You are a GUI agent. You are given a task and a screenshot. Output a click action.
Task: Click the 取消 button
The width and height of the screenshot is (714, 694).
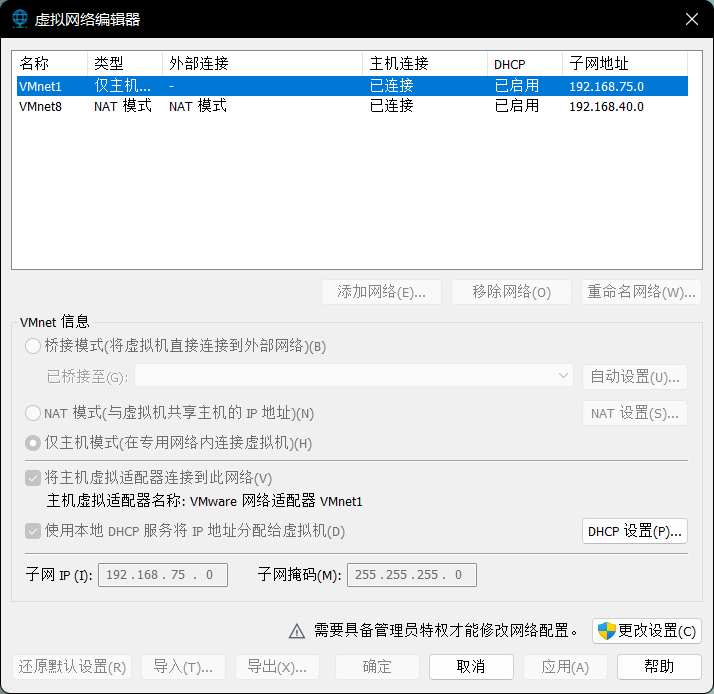click(x=471, y=667)
